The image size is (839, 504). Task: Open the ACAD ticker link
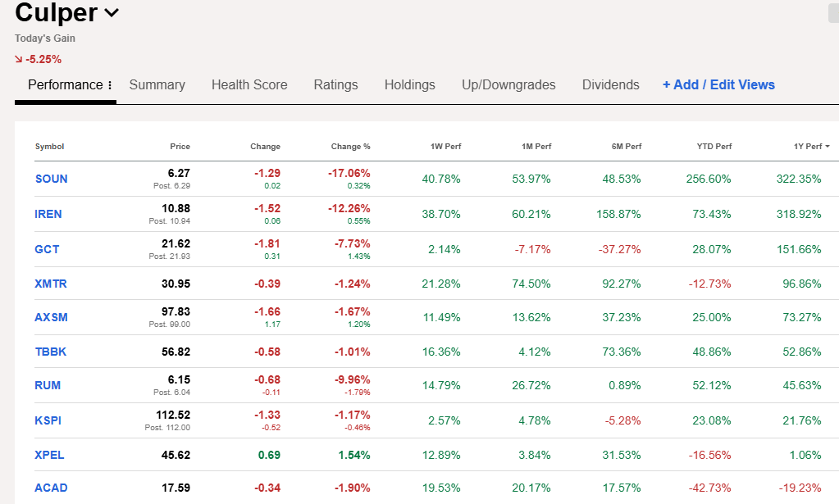tap(52, 488)
